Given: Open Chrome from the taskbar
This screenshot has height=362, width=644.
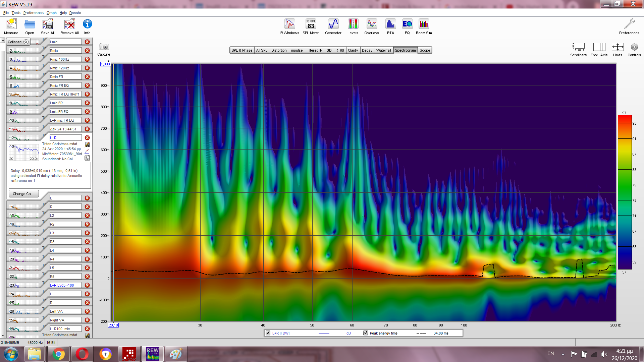Looking at the screenshot, I should (58, 354).
